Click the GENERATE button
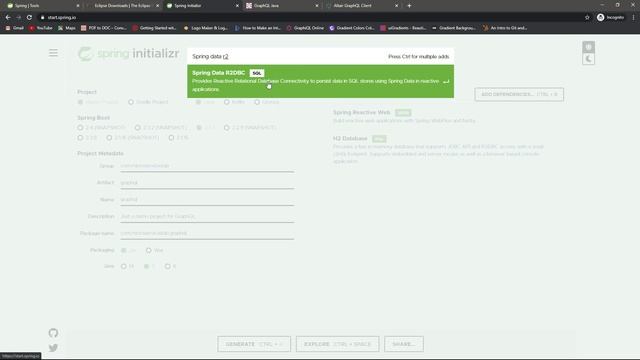The height and width of the screenshot is (360, 640). point(254,344)
